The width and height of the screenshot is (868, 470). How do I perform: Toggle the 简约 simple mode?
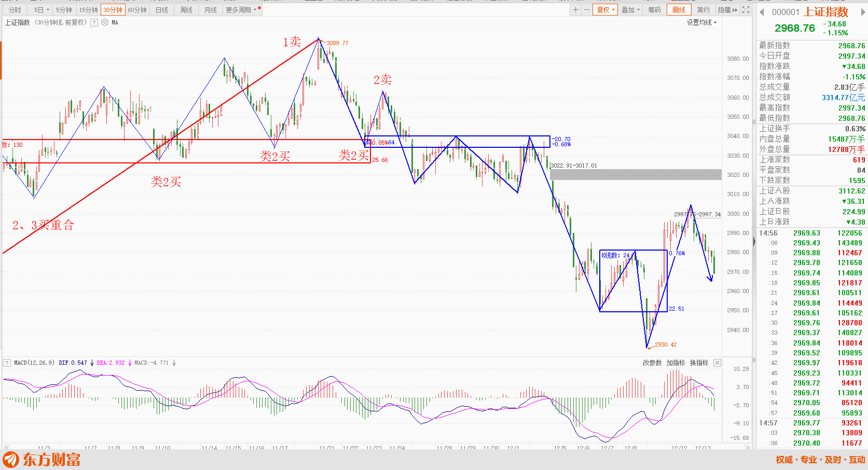pos(704,10)
